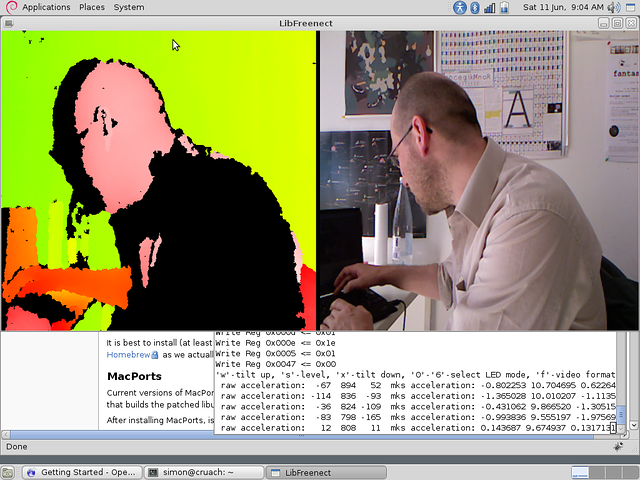Maximize the LibFreenect window
Image resolution: width=640 pixels, height=480 pixels.
[618, 23]
